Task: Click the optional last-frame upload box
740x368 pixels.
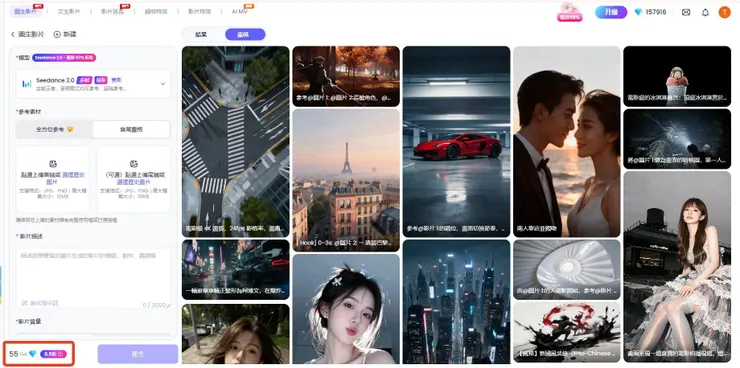Action: (134, 179)
